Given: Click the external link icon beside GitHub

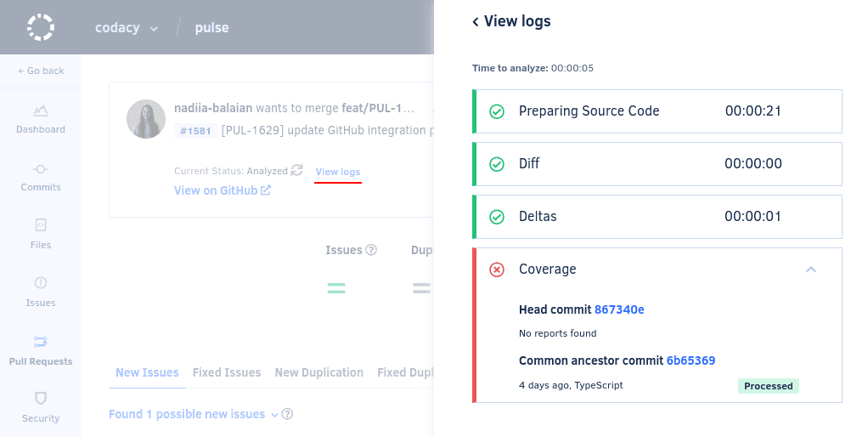Looking at the screenshot, I should 266,190.
